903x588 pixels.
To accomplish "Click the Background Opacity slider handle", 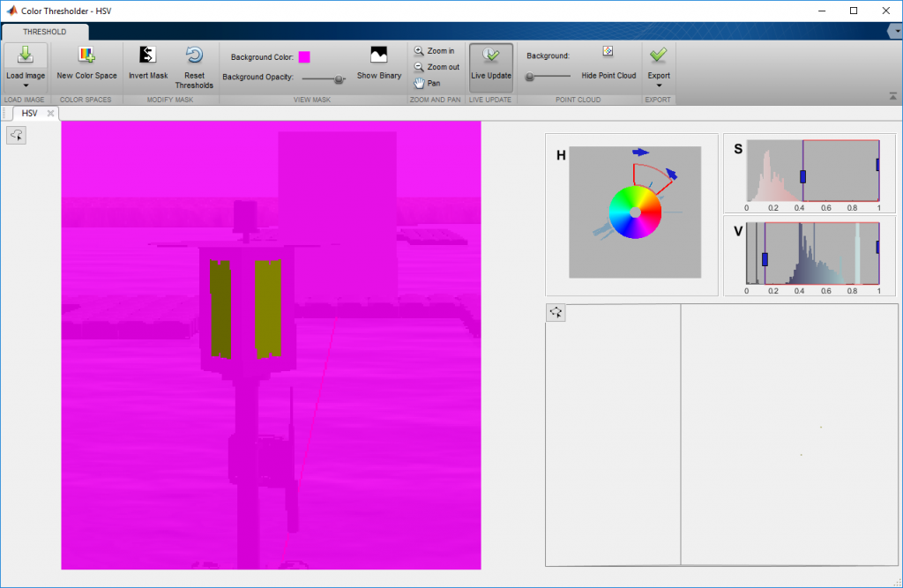I will 339,78.
